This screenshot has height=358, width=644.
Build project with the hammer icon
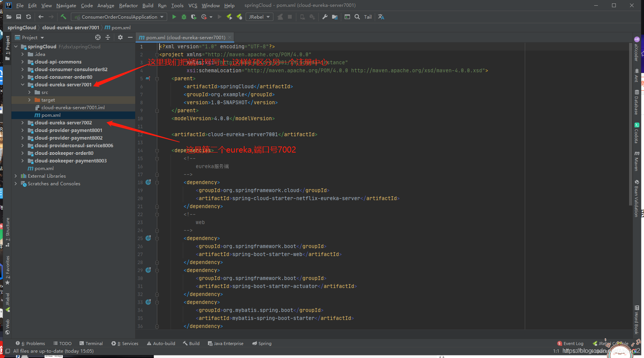64,17
